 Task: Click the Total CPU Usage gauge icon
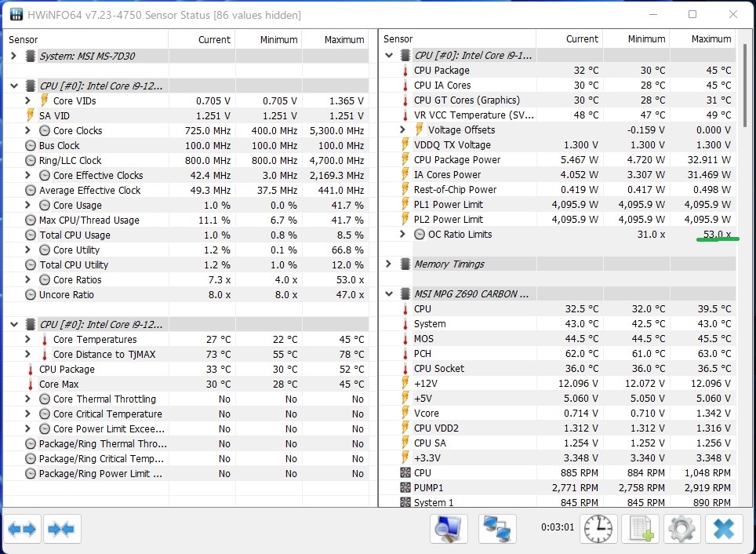pos(31,235)
